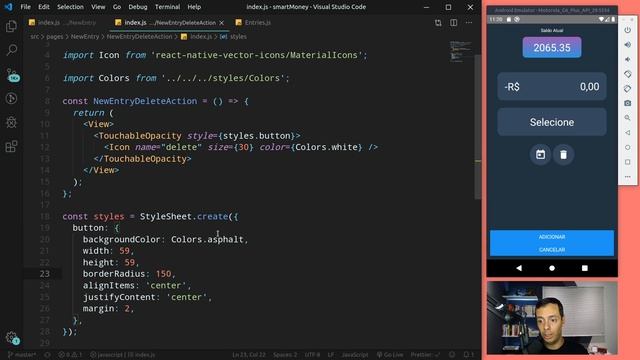Tap the Android navigation bar back button
This screenshot has width=640, height=360.
(519, 268)
